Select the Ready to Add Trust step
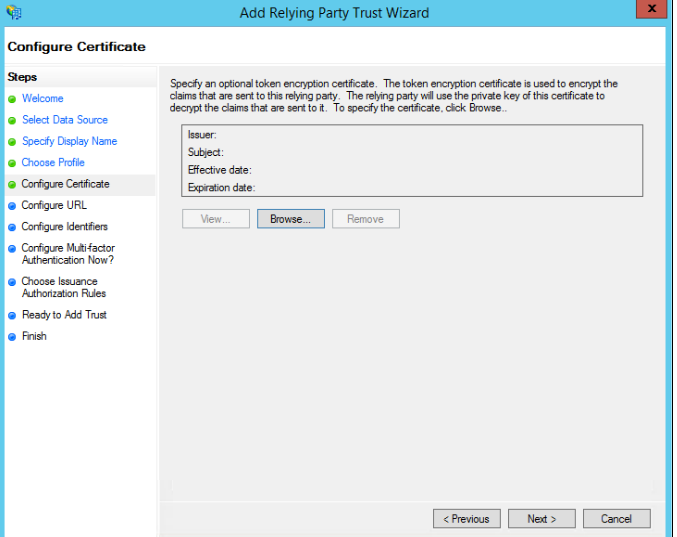The image size is (677, 537). (64, 315)
